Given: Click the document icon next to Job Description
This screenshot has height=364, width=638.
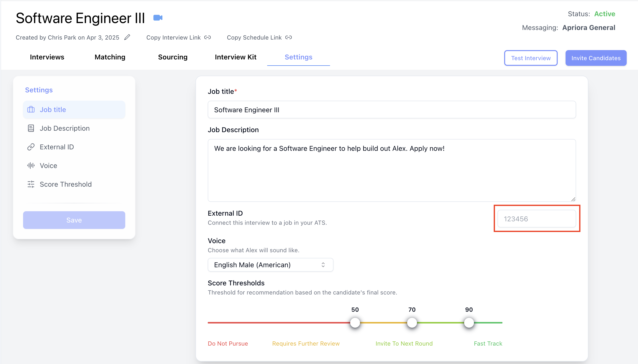Looking at the screenshot, I should click(x=31, y=128).
